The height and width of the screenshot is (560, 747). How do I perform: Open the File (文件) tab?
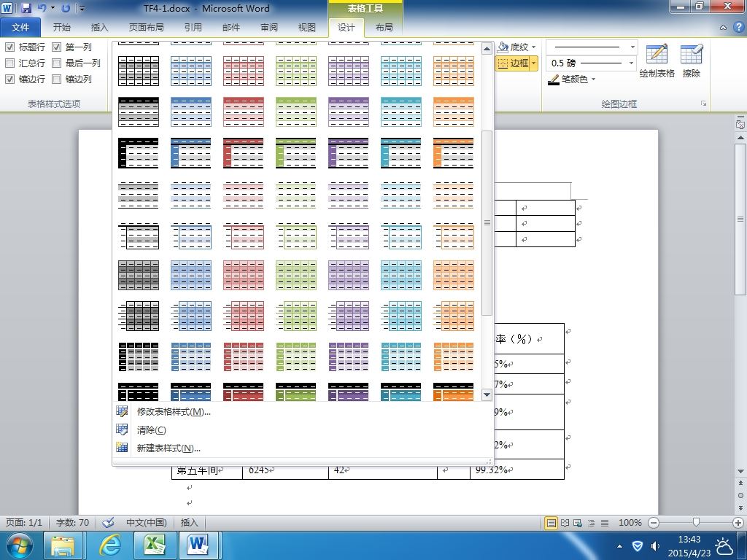tap(20, 28)
